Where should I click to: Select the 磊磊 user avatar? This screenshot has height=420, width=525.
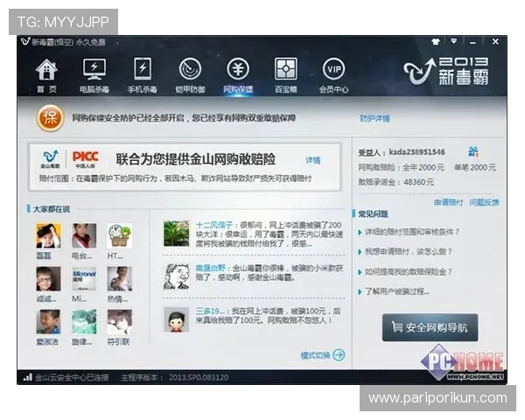pos(48,235)
